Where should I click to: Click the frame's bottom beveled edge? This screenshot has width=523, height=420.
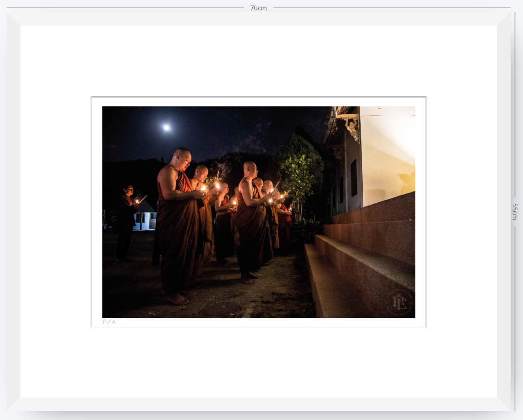click(259, 404)
